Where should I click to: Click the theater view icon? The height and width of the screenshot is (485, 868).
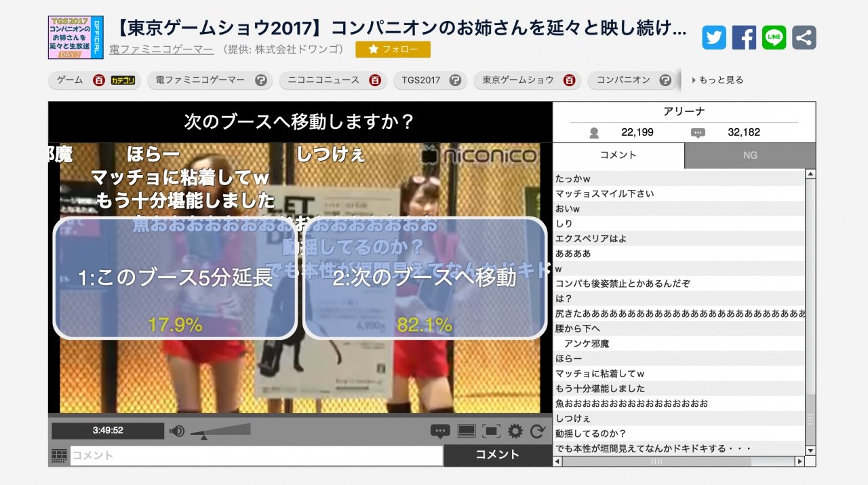(x=465, y=431)
